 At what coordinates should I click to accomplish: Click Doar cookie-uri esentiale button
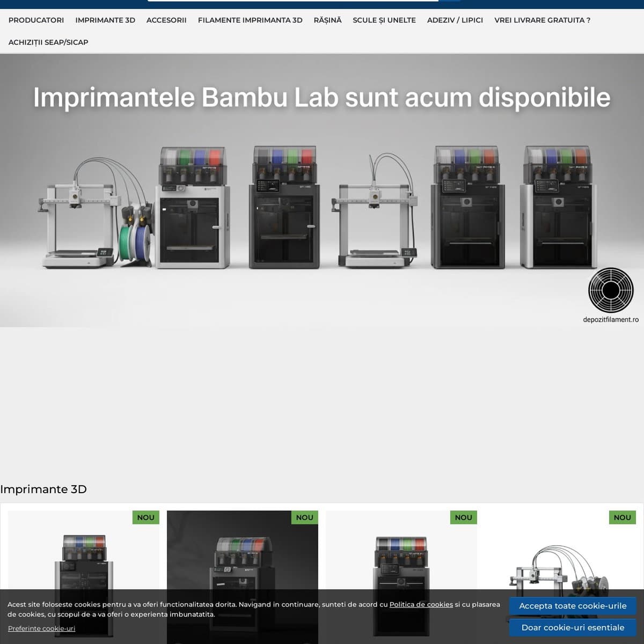point(573,627)
